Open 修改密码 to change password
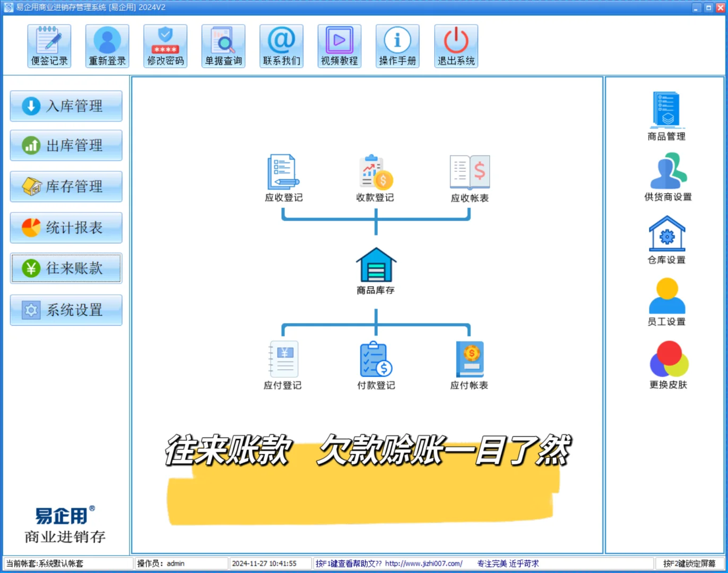728x573 pixels. pos(165,46)
